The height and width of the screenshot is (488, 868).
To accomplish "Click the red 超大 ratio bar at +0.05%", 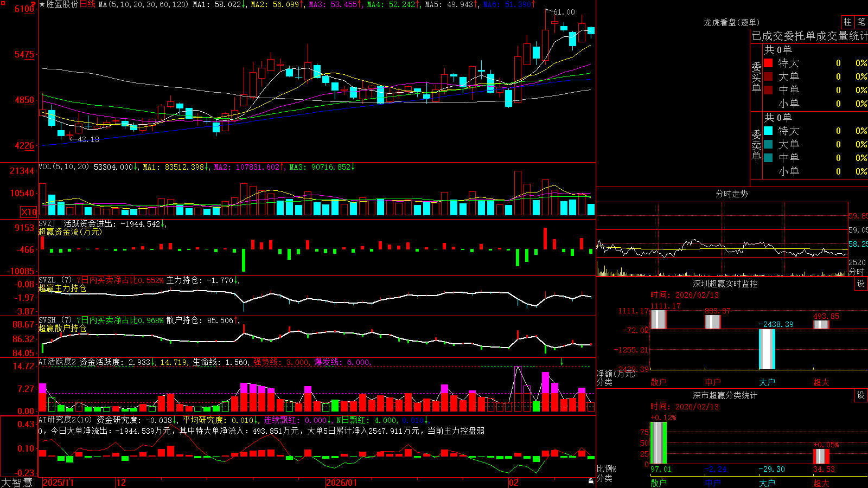I will click(x=821, y=456).
